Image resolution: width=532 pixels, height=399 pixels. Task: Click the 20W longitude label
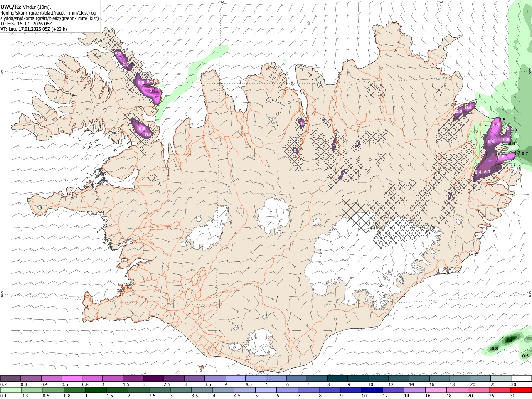pos(221,2)
